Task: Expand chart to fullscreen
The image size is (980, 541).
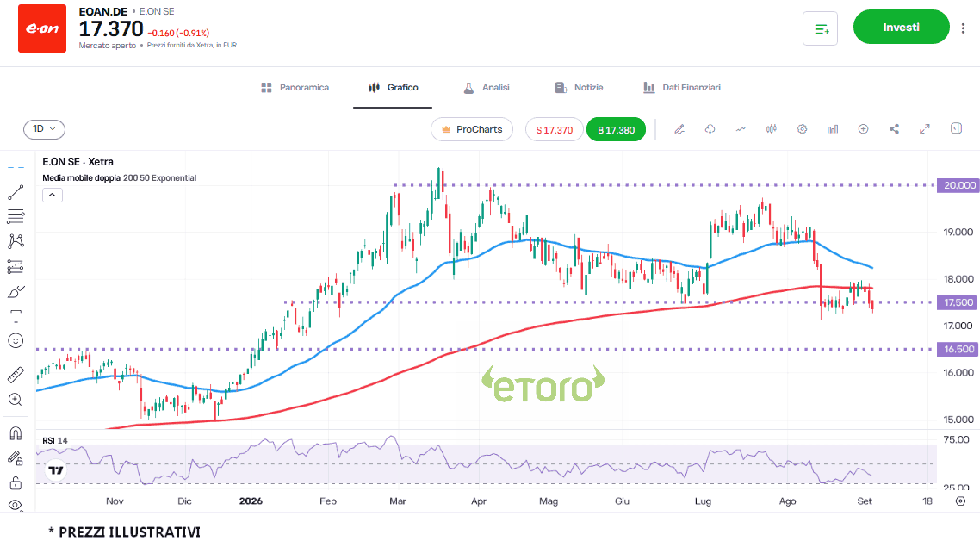Action: click(x=925, y=129)
